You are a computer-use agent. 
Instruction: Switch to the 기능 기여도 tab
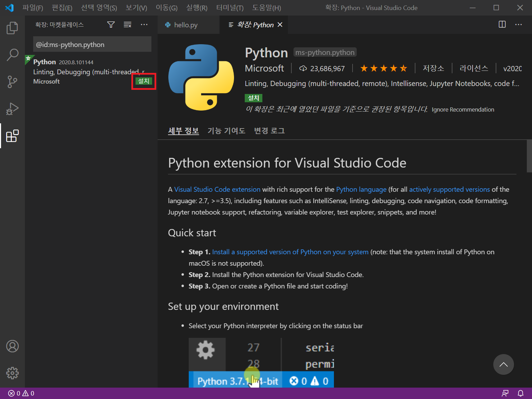pyautogui.click(x=226, y=131)
